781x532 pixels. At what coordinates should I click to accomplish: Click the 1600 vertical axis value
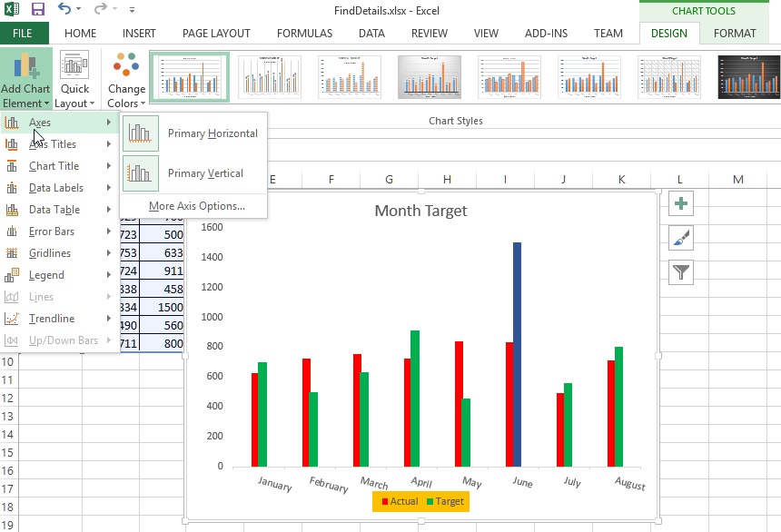213,227
